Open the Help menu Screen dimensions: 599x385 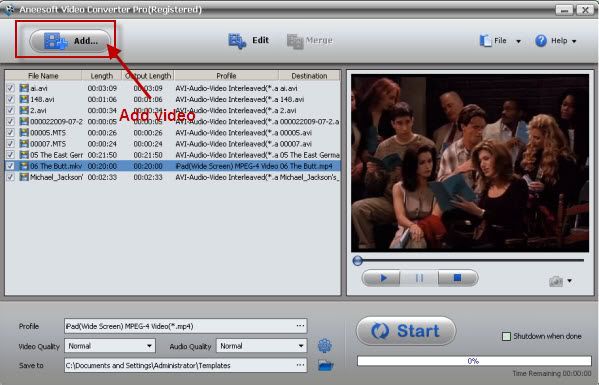(555, 41)
